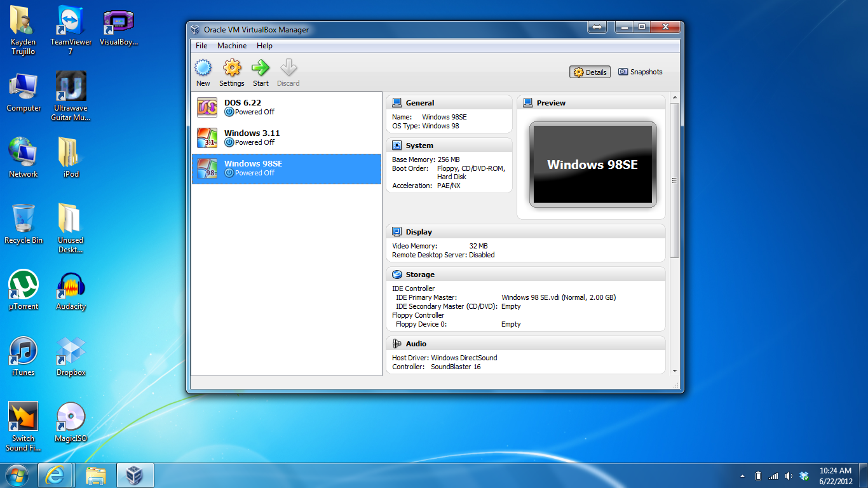Click the General section header

click(x=449, y=102)
